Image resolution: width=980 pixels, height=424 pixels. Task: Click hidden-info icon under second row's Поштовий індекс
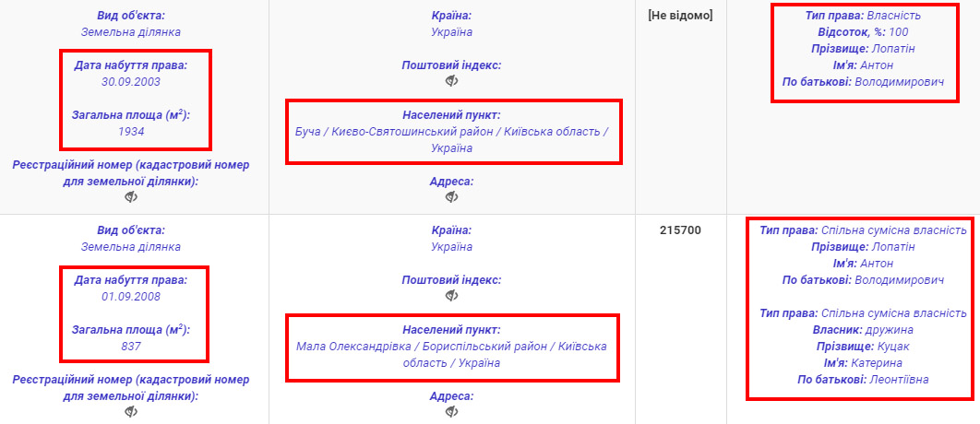point(451,296)
